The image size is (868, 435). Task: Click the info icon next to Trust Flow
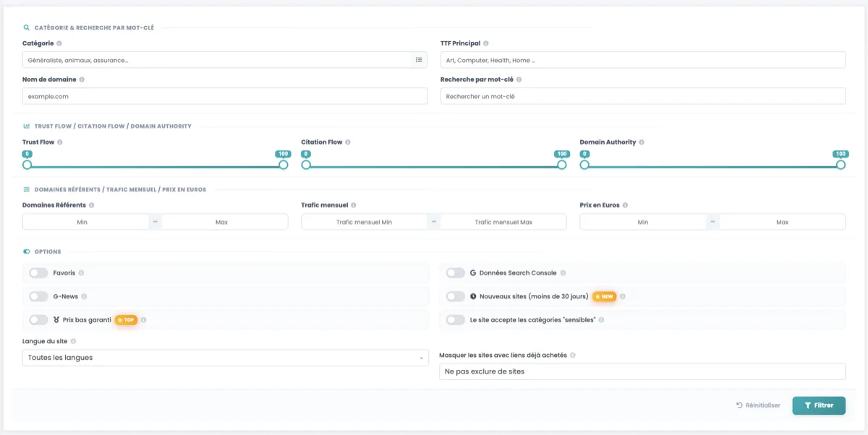(x=61, y=142)
